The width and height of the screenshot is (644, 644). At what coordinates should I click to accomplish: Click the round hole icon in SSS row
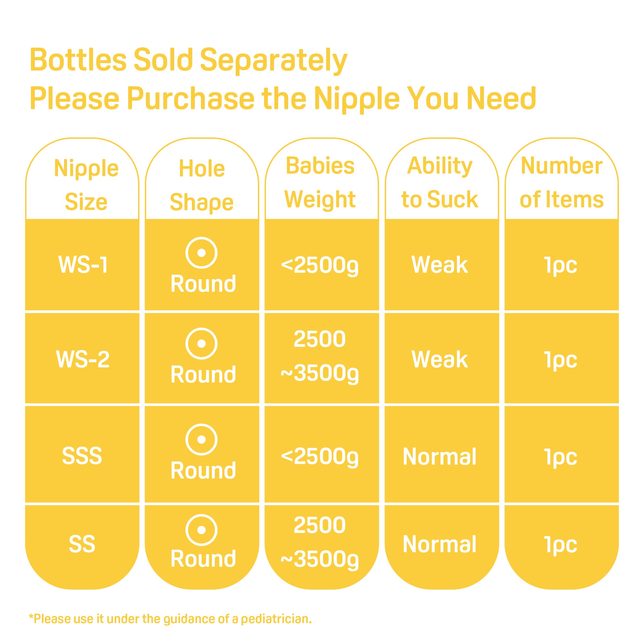tap(201, 440)
